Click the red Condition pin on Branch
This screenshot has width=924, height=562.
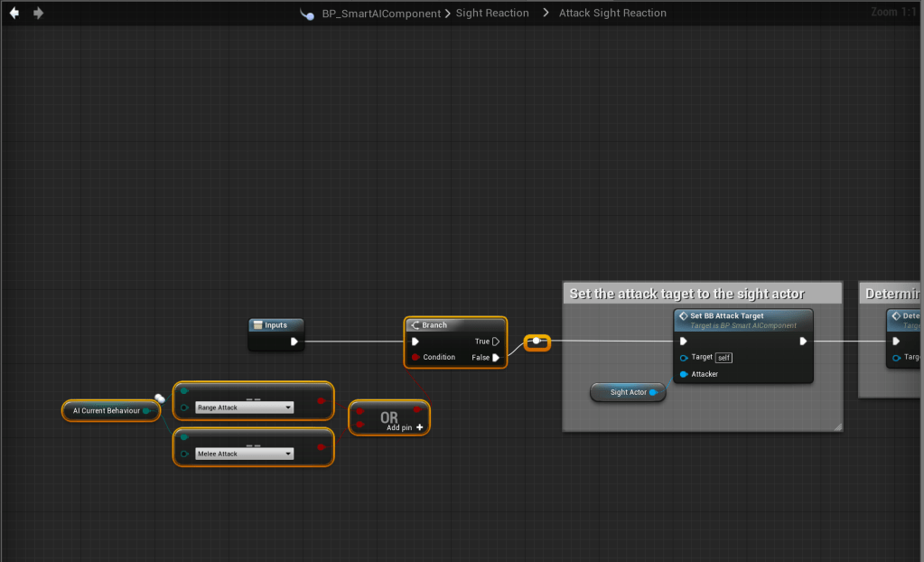[415, 358]
